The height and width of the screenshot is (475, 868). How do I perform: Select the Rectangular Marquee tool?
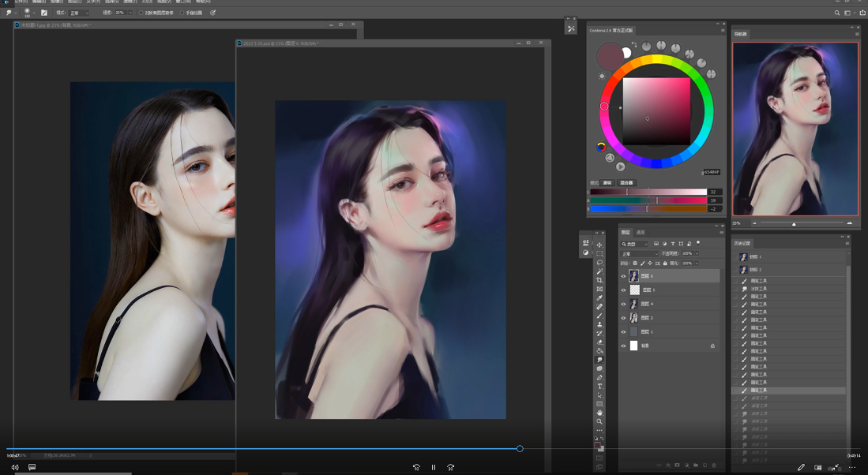599,254
